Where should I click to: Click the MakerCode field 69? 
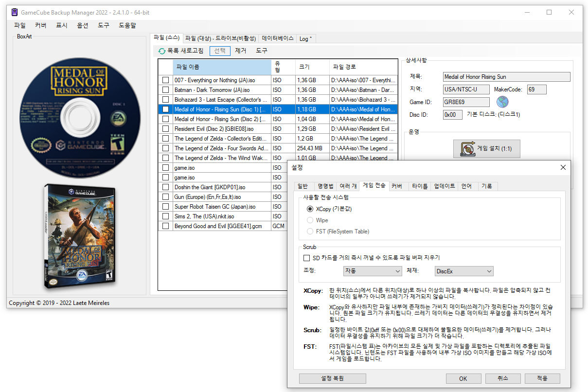coord(536,89)
